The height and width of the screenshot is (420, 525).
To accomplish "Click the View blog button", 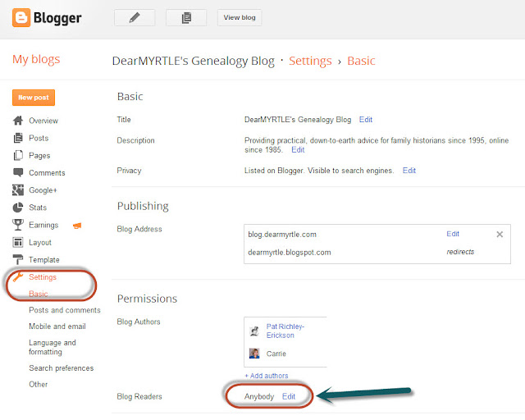I will pyautogui.click(x=240, y=17).
